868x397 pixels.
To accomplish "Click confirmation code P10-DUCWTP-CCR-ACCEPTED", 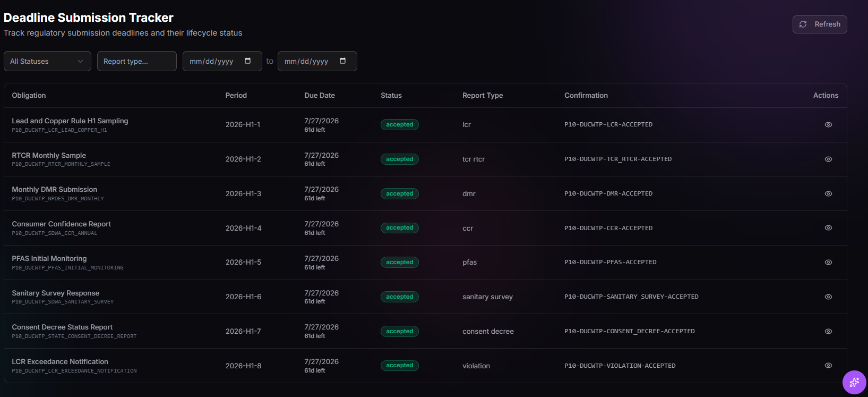I will 608,229.
